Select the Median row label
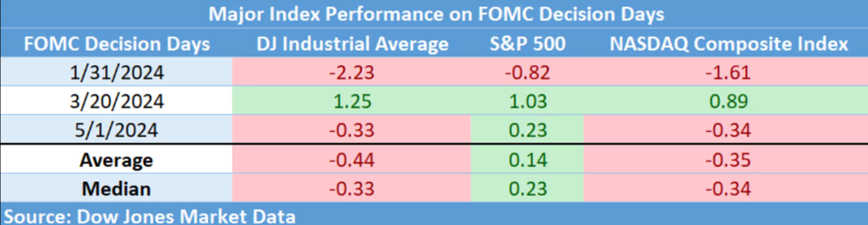The image size is (868, 225). coord(116,189)
